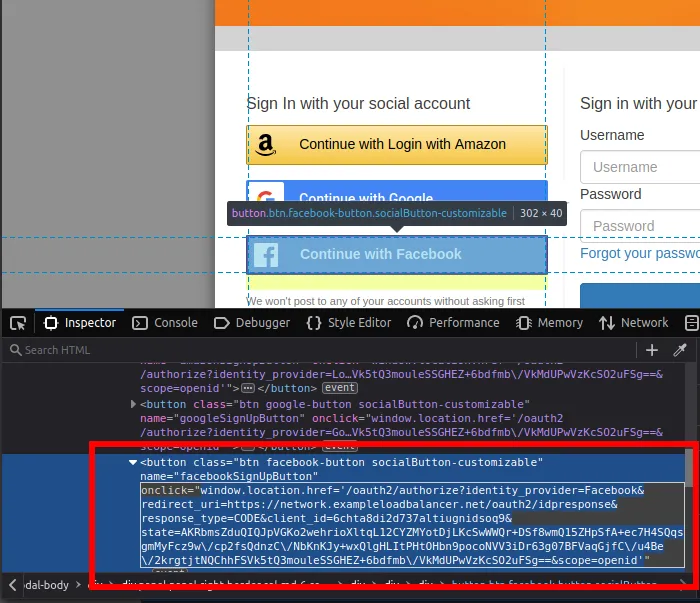Click the blue sign-in button under the password link
The image size is (700, 603).
640,295
